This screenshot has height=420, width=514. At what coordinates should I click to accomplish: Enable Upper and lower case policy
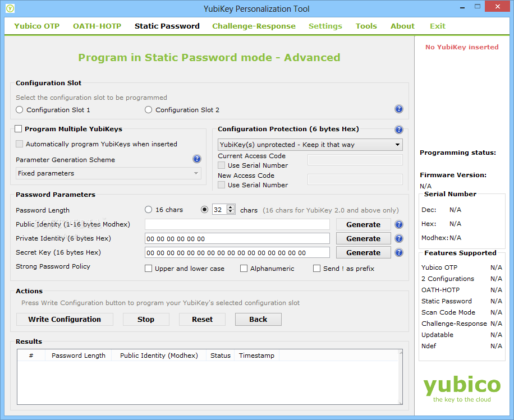click(149, 269)
